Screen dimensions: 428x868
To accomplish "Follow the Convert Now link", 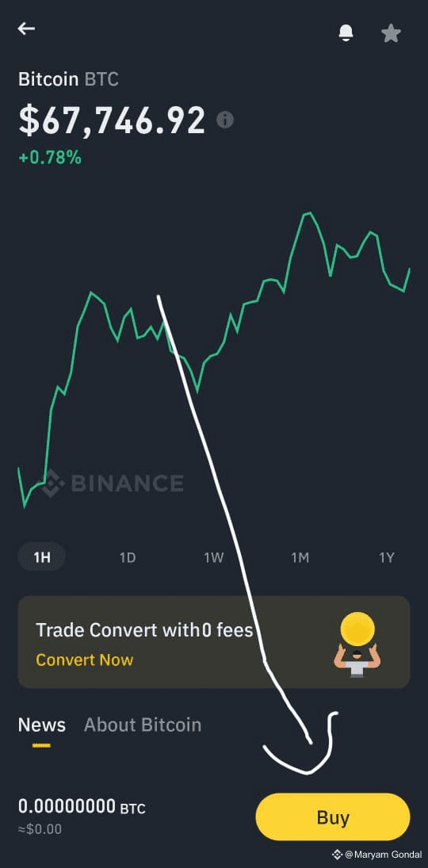I will [85, 660].
